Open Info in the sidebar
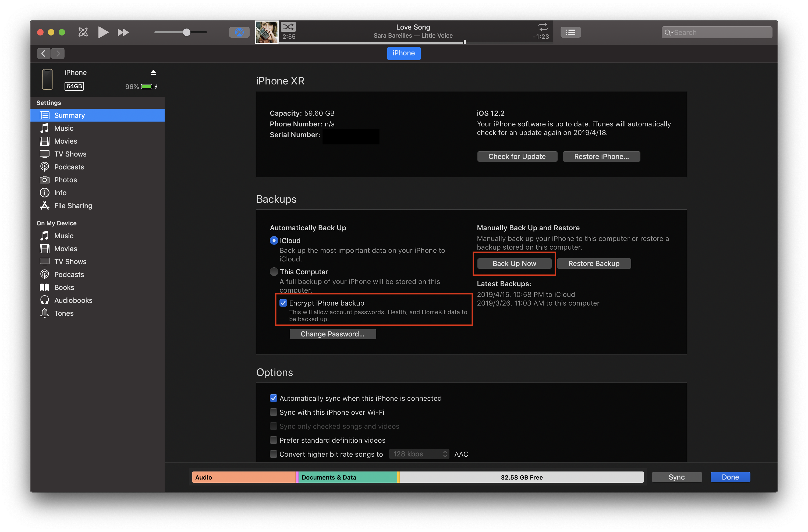This screenshot has width=808, height=532. tap(97, 193)
